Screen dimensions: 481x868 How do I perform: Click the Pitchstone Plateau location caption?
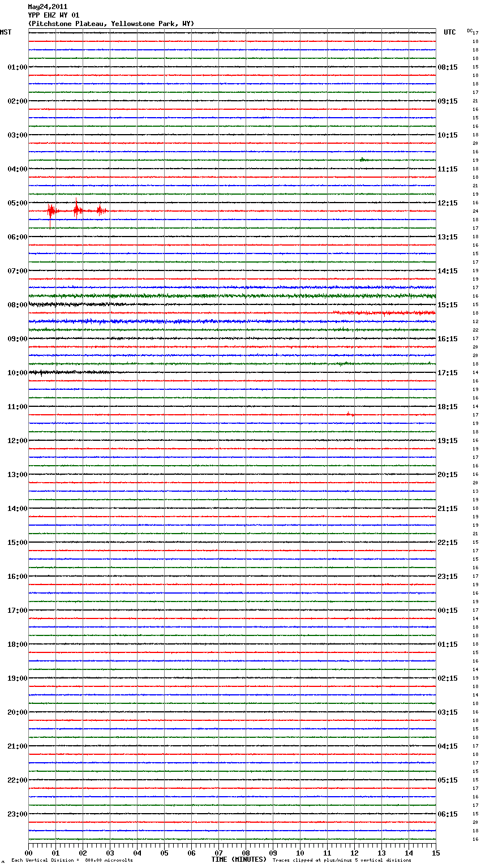pos(111,24)
